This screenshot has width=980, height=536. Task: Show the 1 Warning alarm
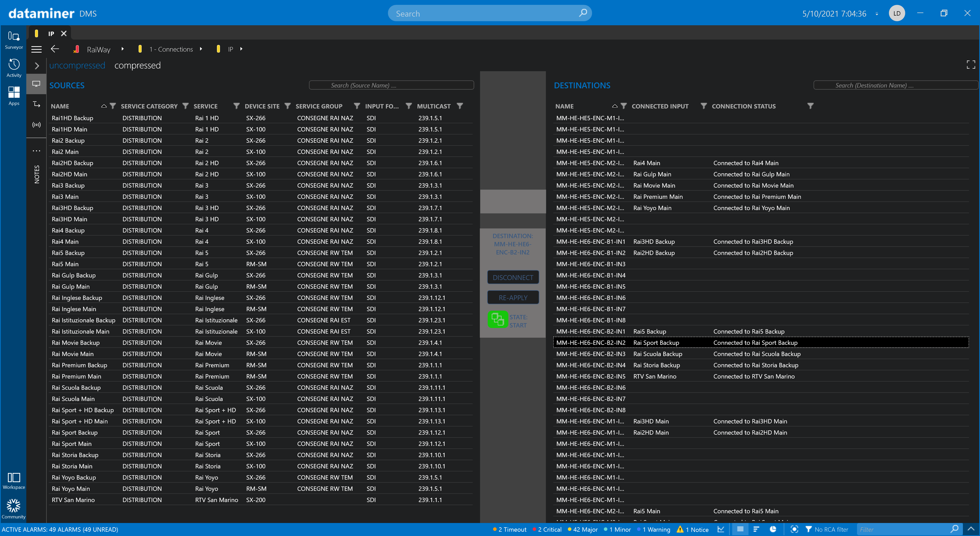point(654,529)
